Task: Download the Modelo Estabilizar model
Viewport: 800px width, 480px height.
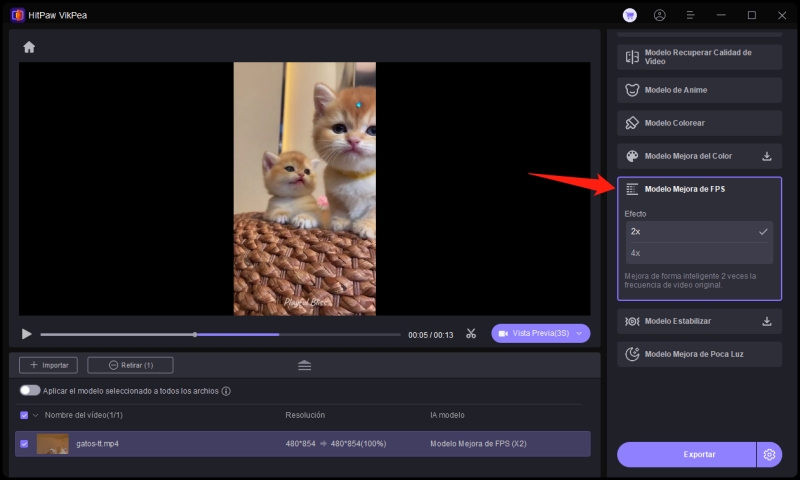Action: click(767, 321)
